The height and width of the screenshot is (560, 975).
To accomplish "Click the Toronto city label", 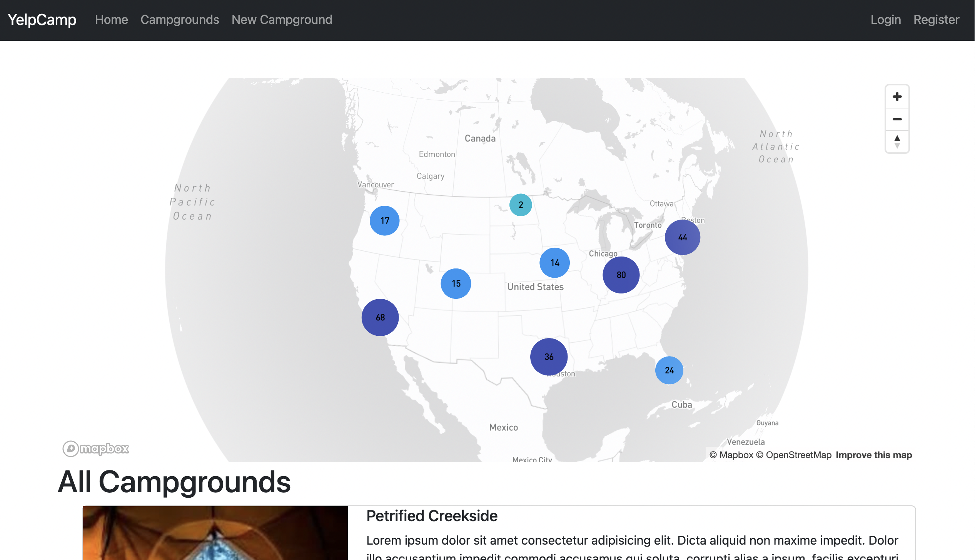I will tap(648, 225).
